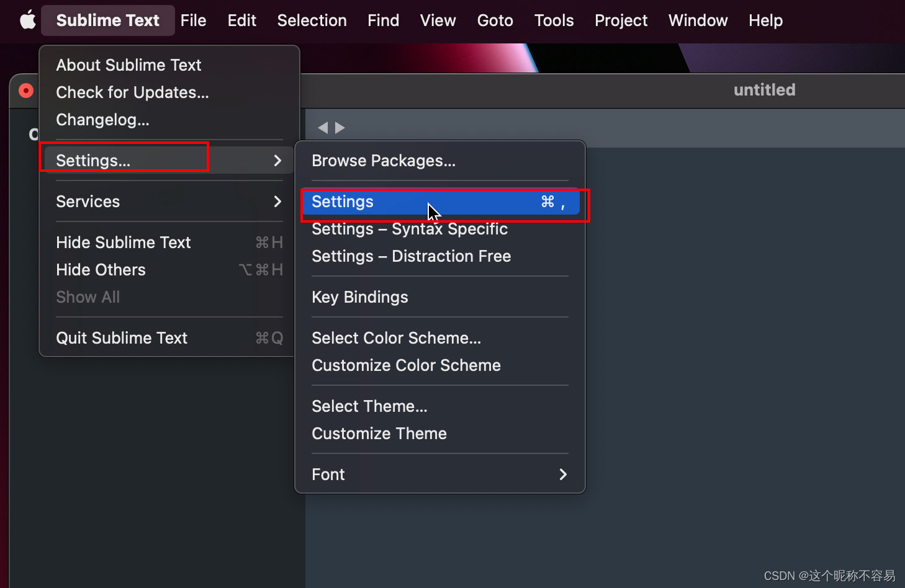
Task: Select Browse Packages...
Action: pos(440,161)
